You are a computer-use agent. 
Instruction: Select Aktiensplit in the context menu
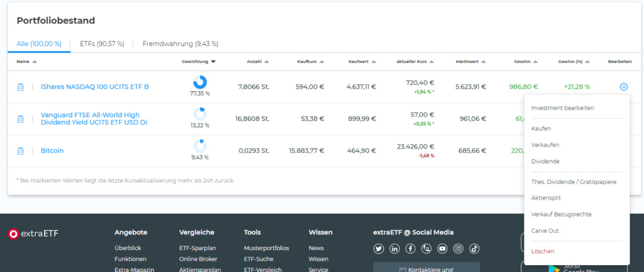click(x=546, y=198)
